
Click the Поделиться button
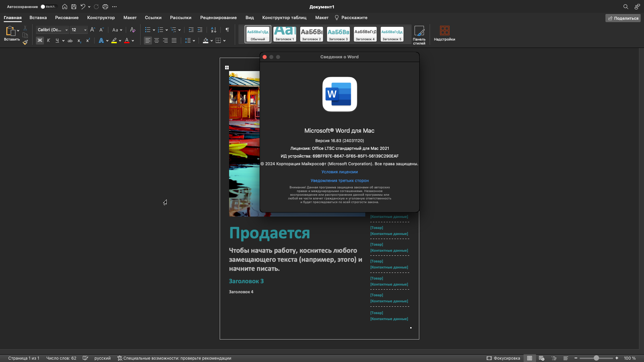623,18
